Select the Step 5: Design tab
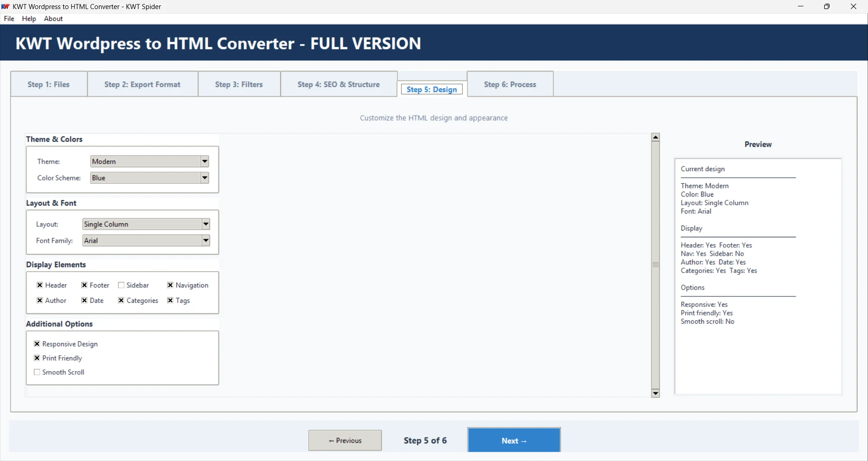This screenshot has height=461, width=868. 432,89
